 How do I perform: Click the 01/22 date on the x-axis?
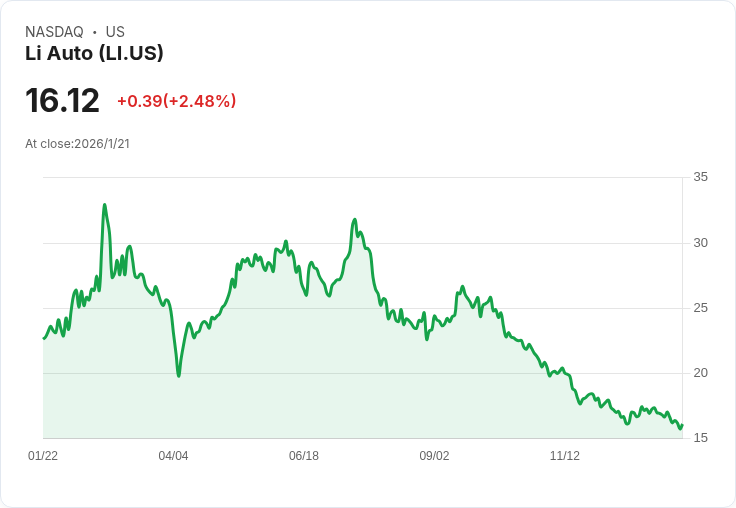click(x=43, y=456)
